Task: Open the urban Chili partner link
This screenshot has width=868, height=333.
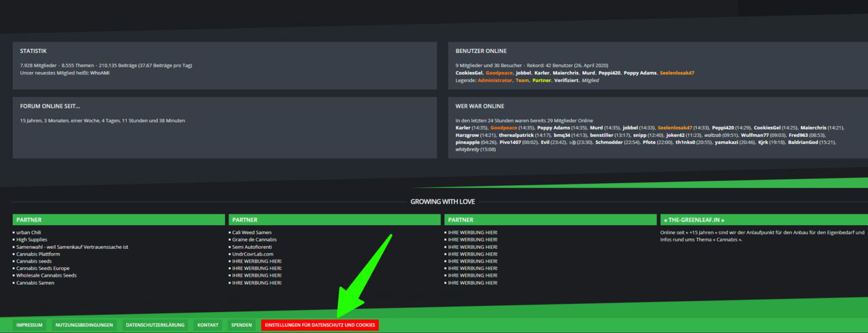Action: (31, 232)
